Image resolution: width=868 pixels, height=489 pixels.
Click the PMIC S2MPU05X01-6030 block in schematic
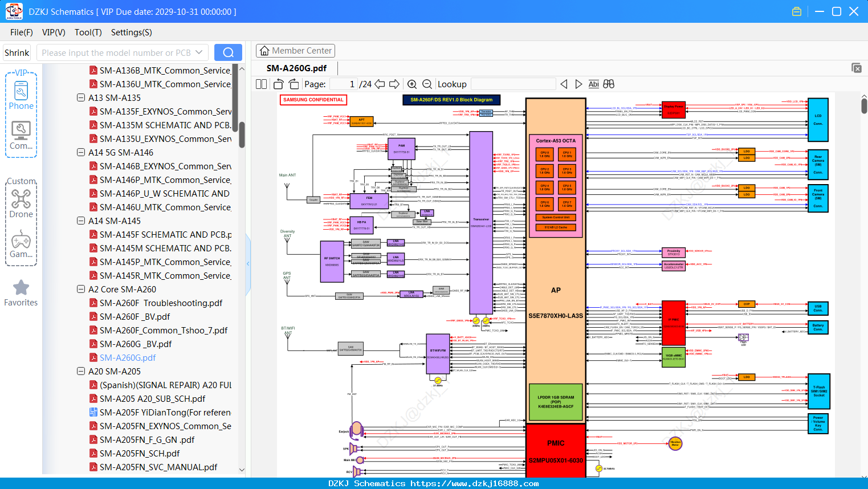click(556, 451)
